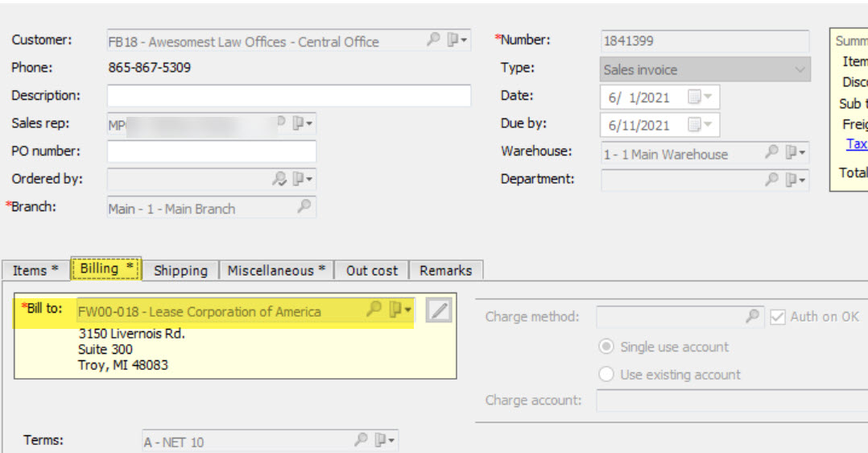The width and height of the screenshot is (868, 453).
Task: Open the Tax link in Summary
Action: coord(857,143)
